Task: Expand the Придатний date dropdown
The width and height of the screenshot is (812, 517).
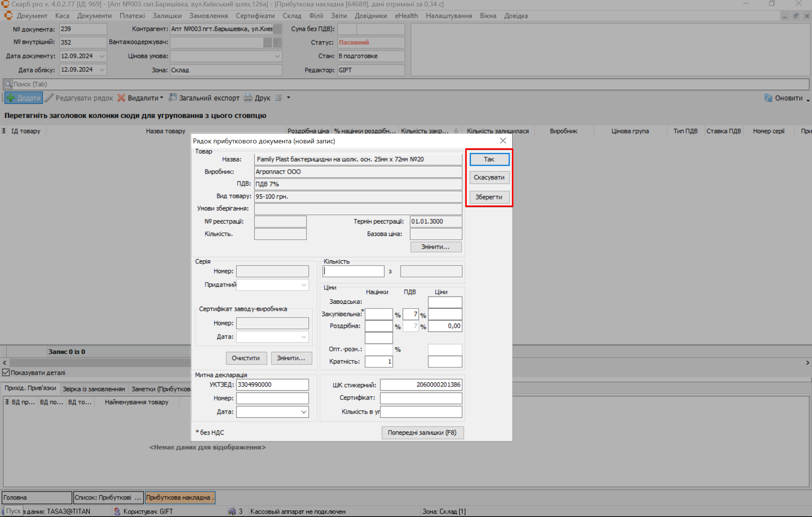Action: [x=304, y=285]
